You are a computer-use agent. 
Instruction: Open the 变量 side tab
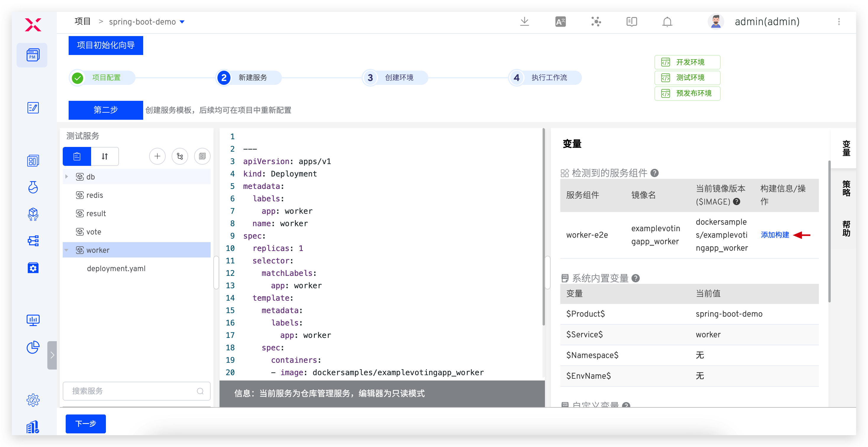(x=846, y=148)
